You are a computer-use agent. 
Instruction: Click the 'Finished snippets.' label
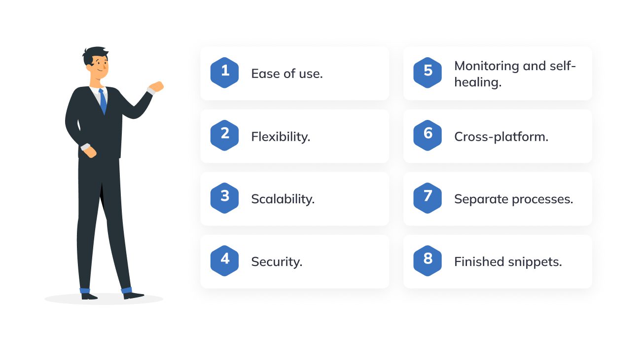pos(508,262)
